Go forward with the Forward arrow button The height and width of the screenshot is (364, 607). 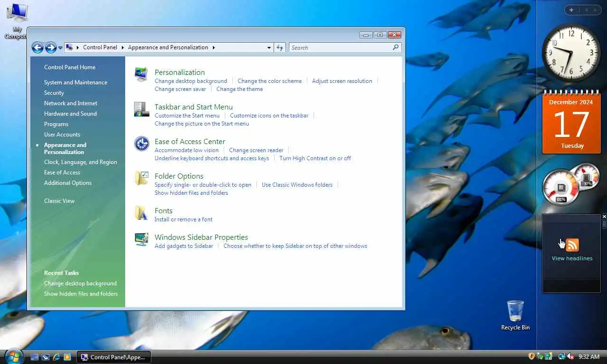point(51,47)
